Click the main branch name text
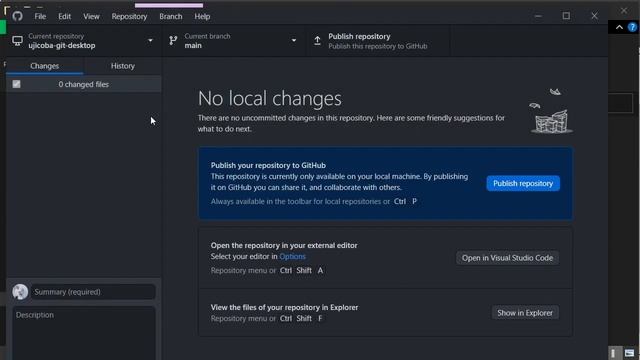 193,46
